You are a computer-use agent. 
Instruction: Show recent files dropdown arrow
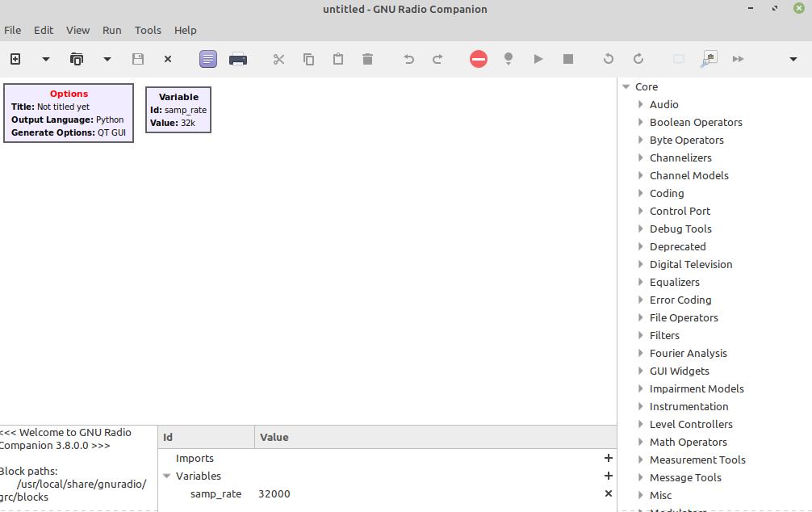[x=107, y=59]
